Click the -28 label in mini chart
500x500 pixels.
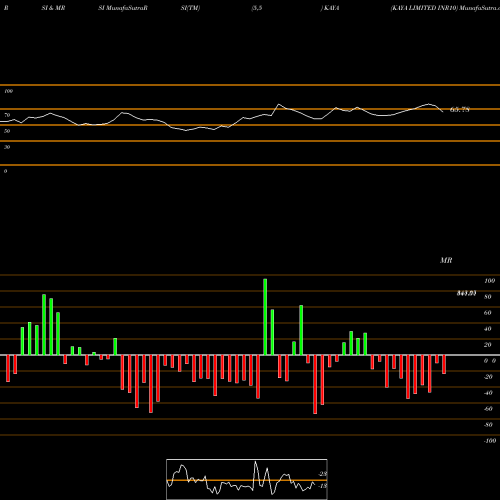tap(323, 474)
